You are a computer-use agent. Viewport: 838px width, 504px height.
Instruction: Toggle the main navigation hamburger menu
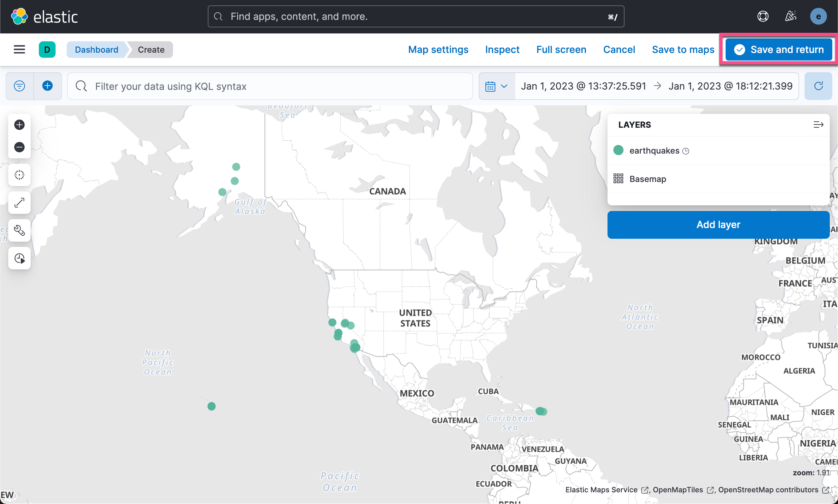pos(19,50)
